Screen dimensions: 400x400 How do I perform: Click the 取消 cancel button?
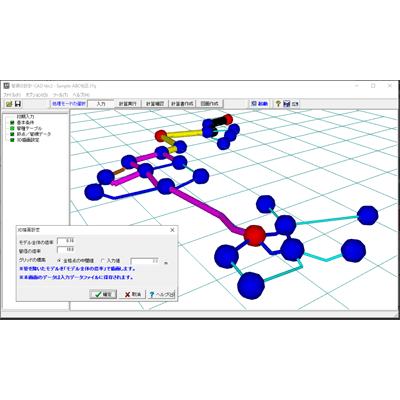click(x=132, y=294)
